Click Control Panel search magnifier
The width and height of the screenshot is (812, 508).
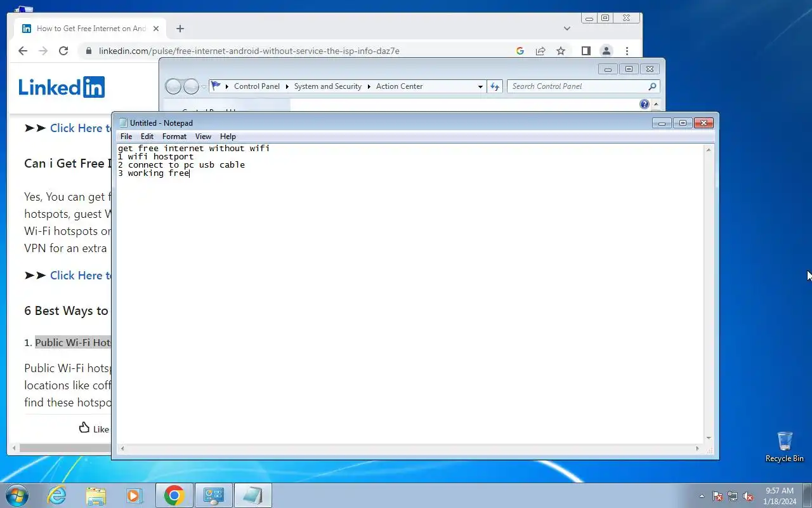(x=652, y=86)
